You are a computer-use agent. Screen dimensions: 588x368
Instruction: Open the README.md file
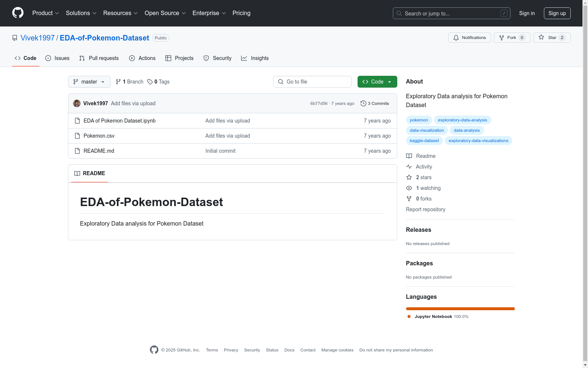(99, 151)
